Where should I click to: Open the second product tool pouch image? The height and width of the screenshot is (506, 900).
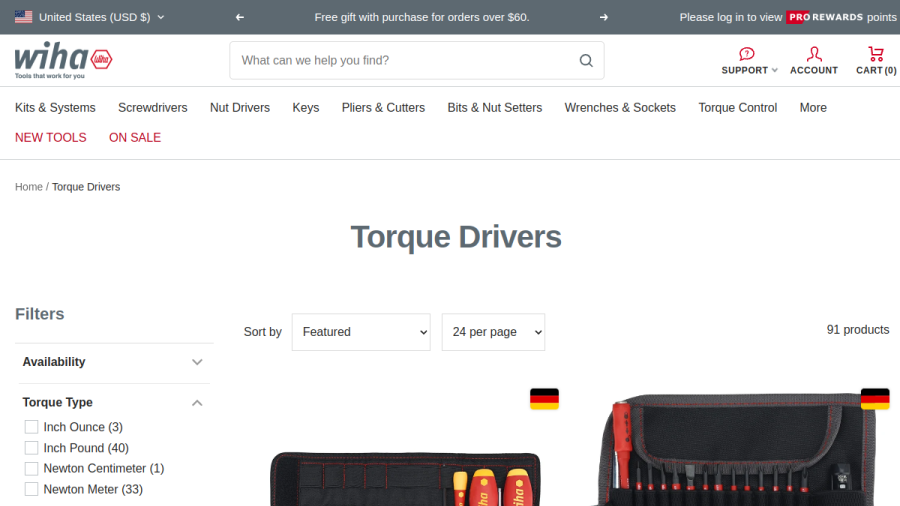coord(738,449)
